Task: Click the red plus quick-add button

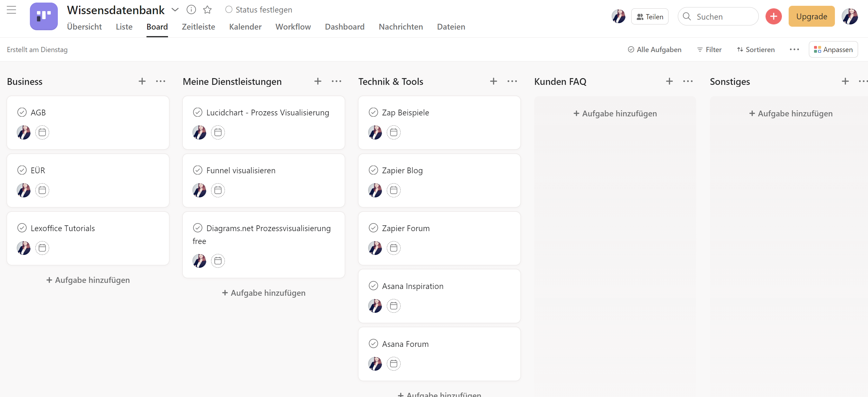Action: (773, 16)
